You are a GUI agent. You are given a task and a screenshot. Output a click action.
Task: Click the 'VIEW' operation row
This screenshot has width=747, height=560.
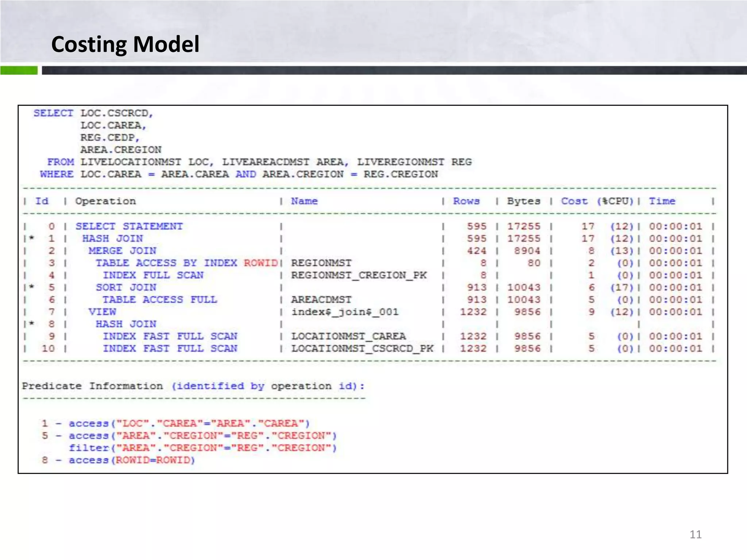click(x=102, y=312)
